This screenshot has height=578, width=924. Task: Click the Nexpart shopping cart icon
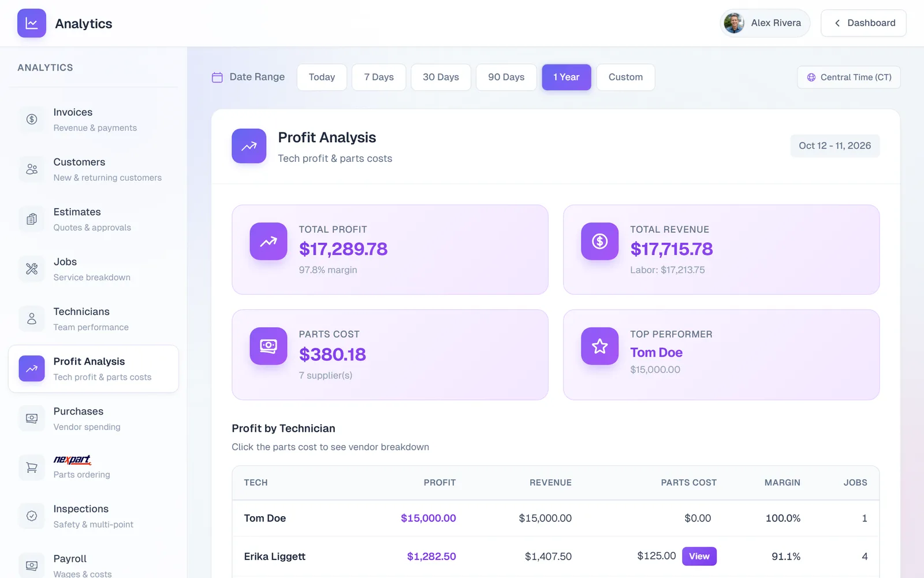pos(32,467)
